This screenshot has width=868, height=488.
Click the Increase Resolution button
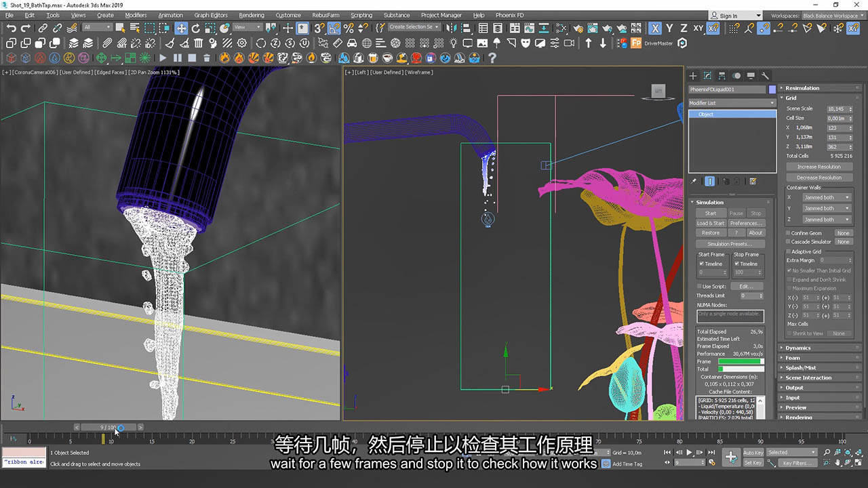point(818,167)
